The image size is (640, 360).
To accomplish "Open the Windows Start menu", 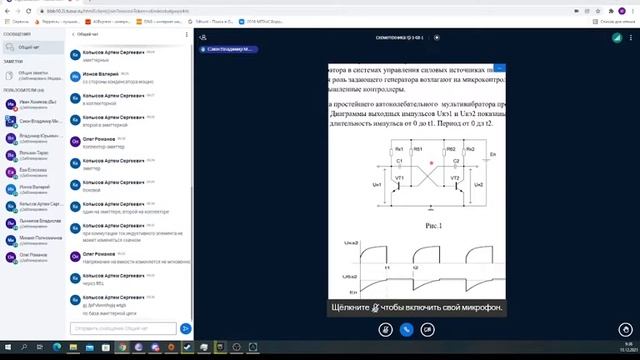I will pos(8,347).
